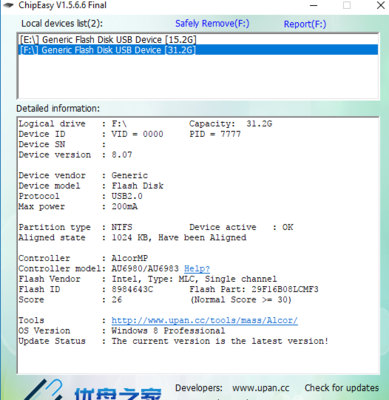The height and width of the screenshot is (400, 389).
Task: Click the Flash ID value 8984643C
Action: [x=132, y=289]
